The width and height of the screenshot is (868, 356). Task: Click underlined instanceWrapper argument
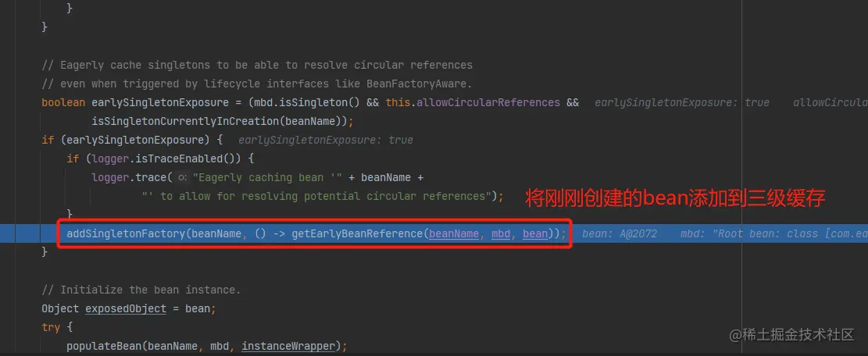click(288, 346)
